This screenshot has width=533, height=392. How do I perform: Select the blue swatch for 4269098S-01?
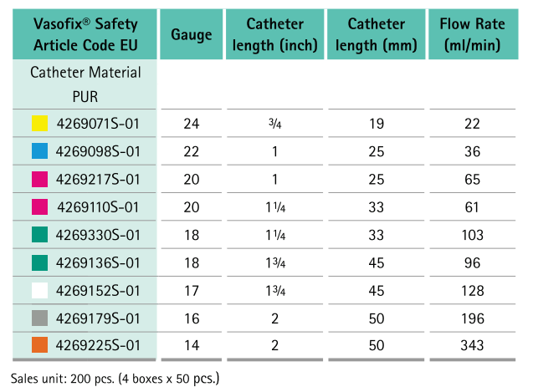(x=38, y=152)
